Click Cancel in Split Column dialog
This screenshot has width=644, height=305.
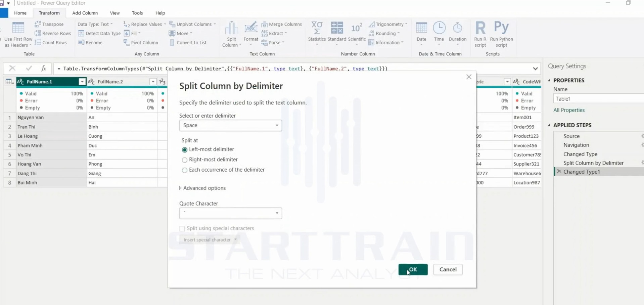pyautogui.click(x=448, y=269)
